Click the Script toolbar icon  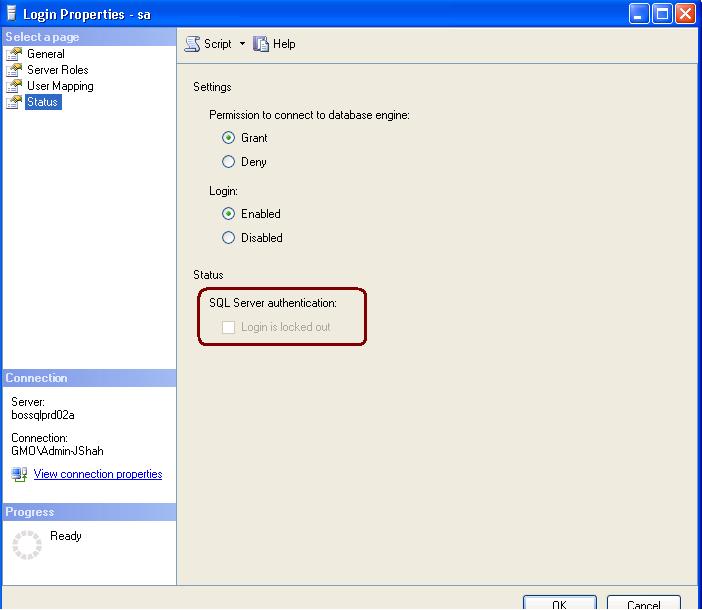point(192,44)
